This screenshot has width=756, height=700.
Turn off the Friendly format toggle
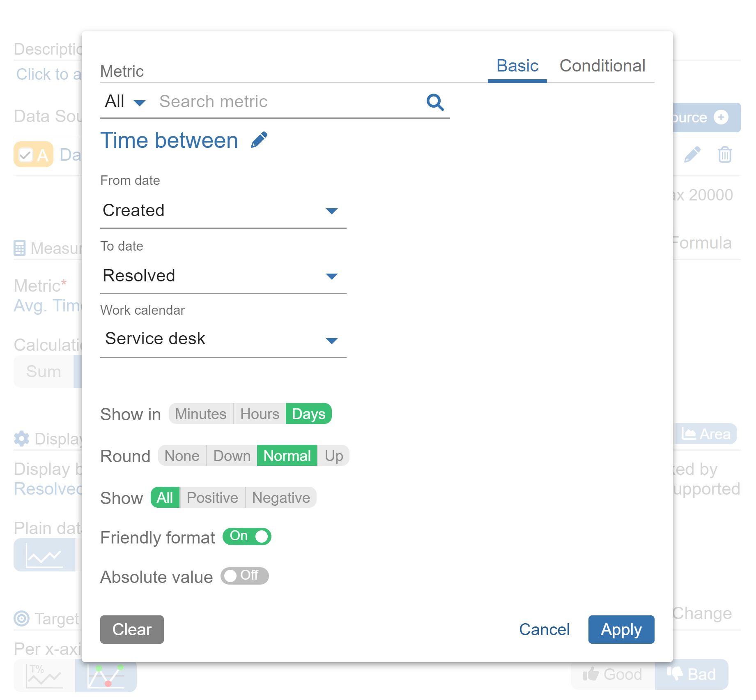click(x=246, y=537)
